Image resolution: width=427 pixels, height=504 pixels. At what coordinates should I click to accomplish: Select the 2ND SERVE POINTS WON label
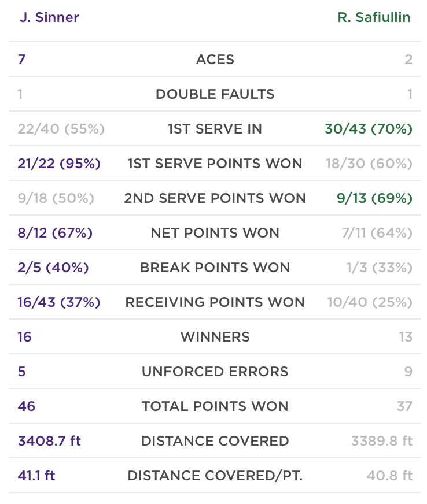tap(215, 198)
